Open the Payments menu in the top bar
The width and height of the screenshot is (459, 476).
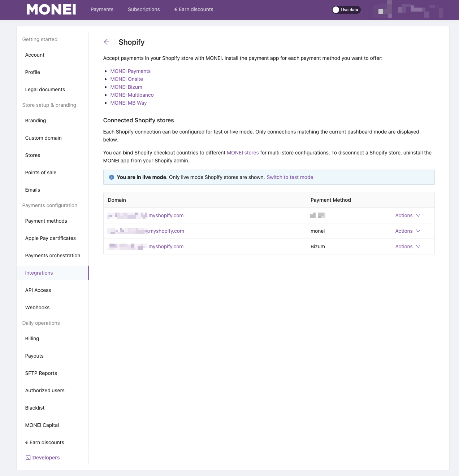102,9
